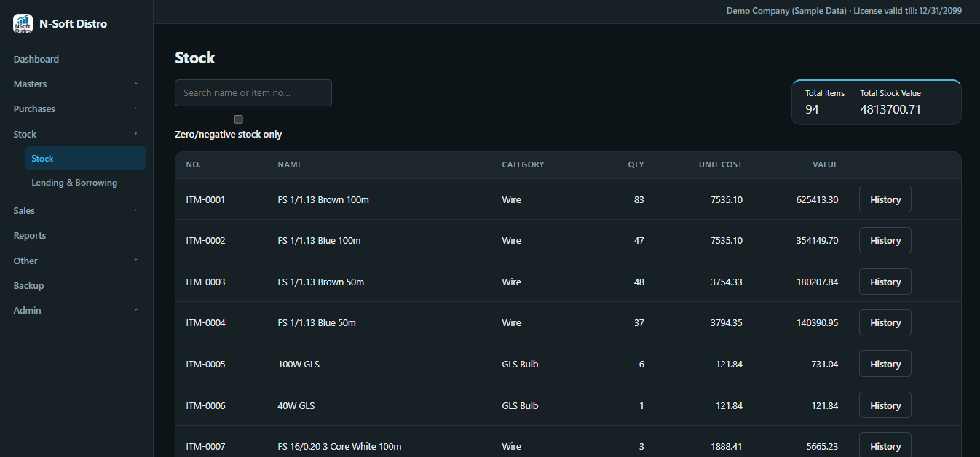Click the value 354149.70
The height and width of the screenshot is (457, 980).
817,240
